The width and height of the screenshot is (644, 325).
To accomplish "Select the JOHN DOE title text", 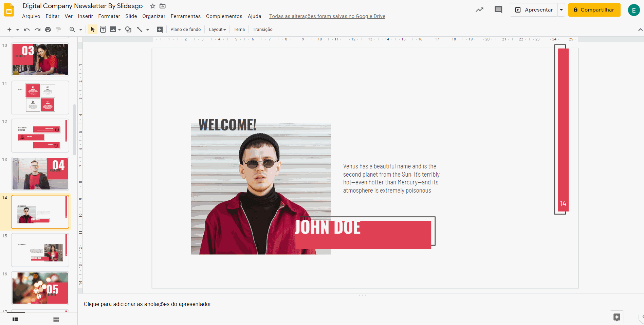I will tap(327, 227).
